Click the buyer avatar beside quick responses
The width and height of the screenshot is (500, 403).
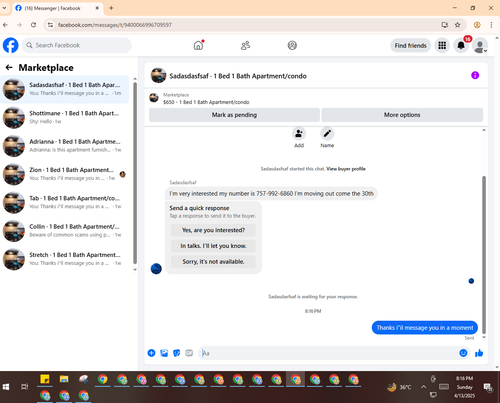pos(156,268)
